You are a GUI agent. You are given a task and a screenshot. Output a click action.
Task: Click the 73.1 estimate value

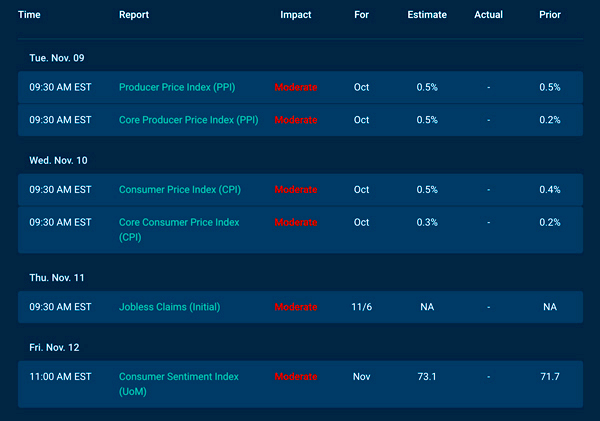[x=427, y=377]
